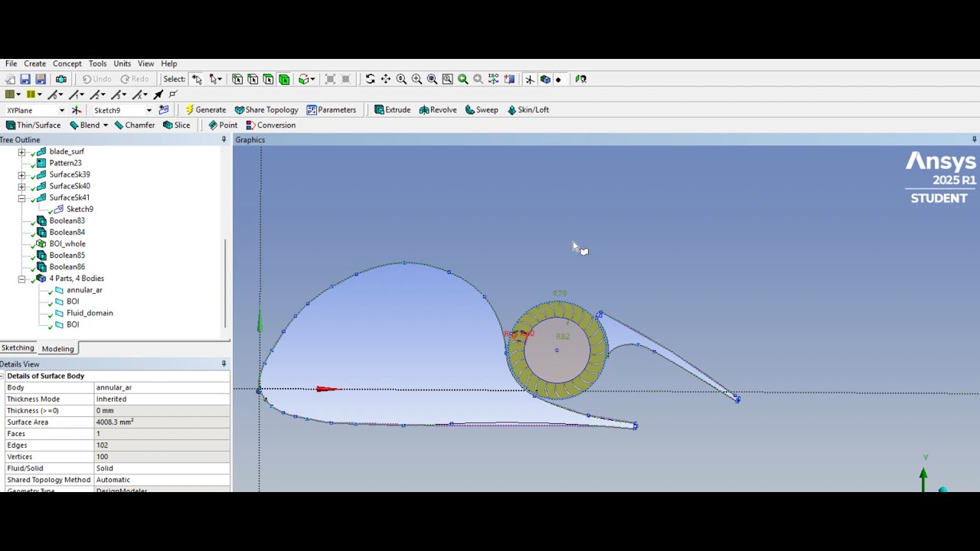980x551 pixels.
Task: Click the Generate button
Action: pos(205,109)
